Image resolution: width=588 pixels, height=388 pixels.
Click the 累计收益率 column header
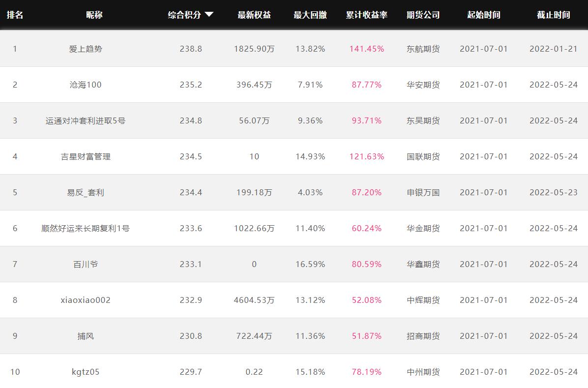[367, 15]
